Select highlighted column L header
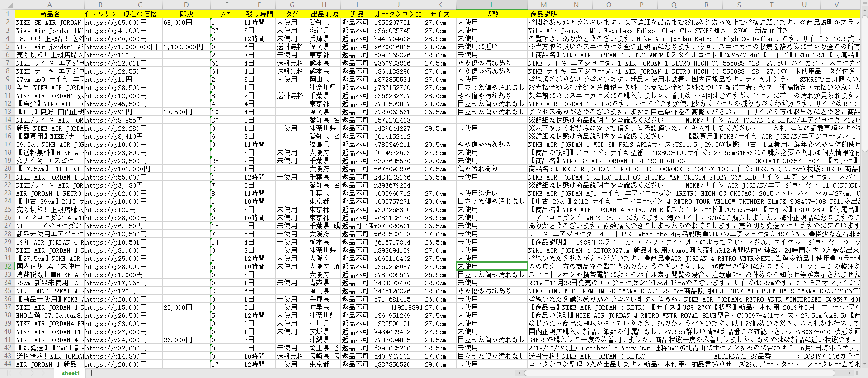Viewport: 868px width, 378px height. coord(492,5)
